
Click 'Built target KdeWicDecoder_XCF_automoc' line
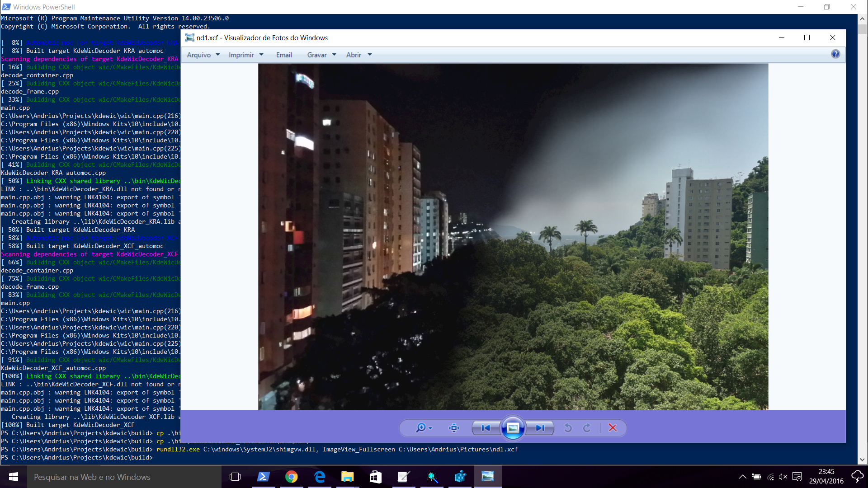(x=95, y=246)
